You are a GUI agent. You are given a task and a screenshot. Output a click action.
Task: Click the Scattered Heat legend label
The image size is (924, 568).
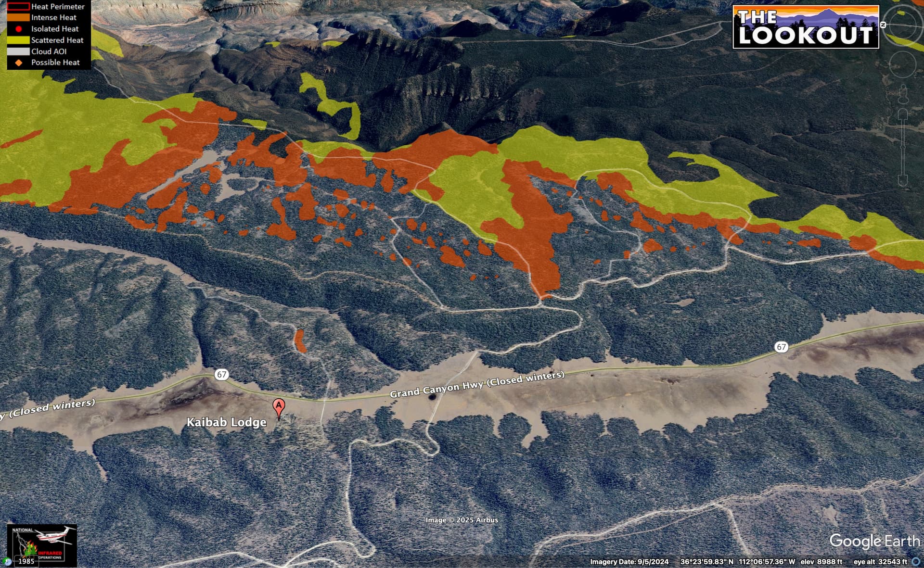57,40
